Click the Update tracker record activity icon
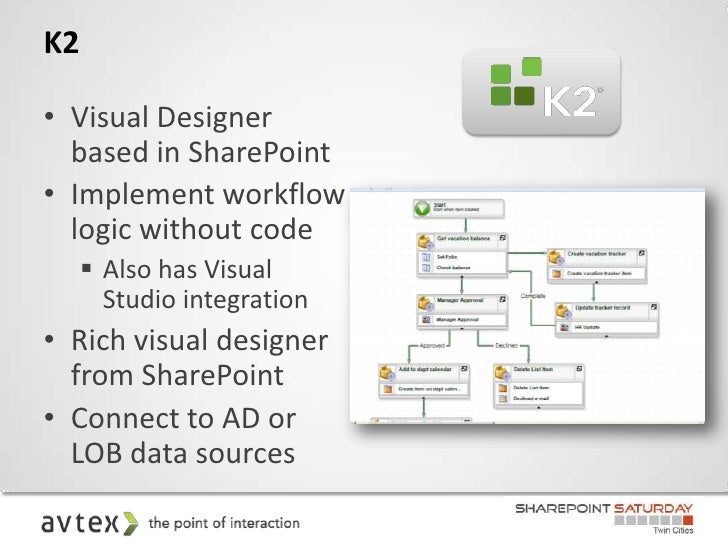 point(564,311)
